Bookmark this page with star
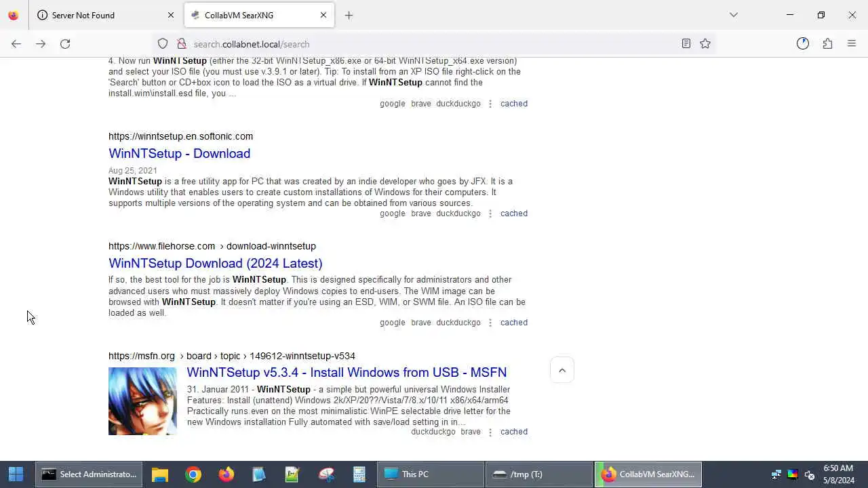This screenshot has width=868, height=488. tap(705, 44)
